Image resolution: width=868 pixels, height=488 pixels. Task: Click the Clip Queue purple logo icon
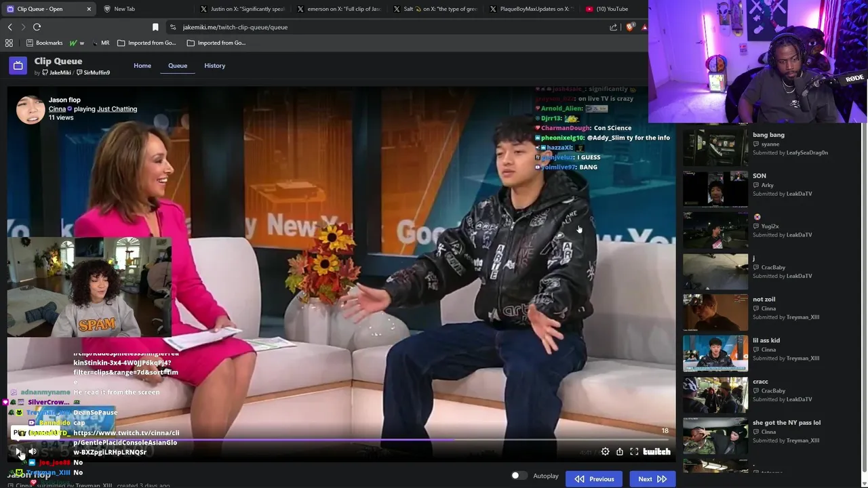pos(18,66)
